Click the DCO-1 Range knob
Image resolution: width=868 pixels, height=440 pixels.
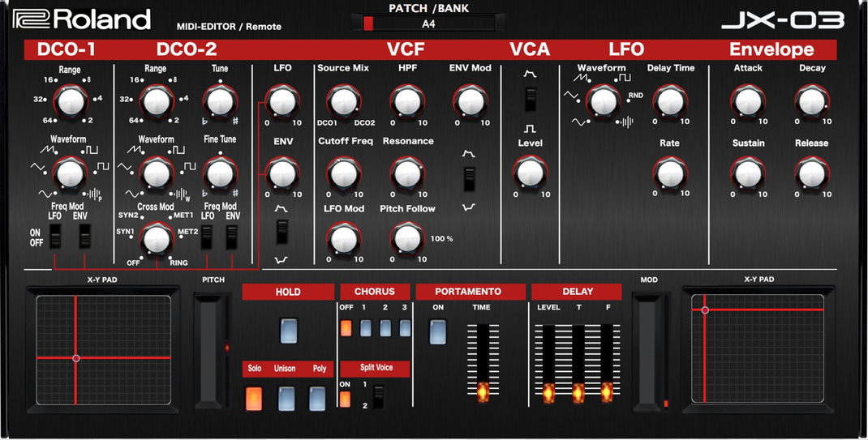pyautogui.click(x=71, y=102)
